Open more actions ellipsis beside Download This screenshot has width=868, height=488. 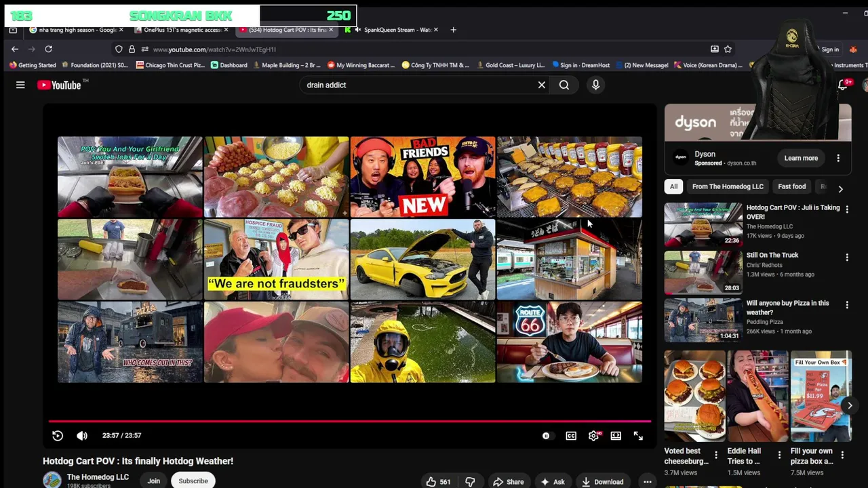(648, 482)
